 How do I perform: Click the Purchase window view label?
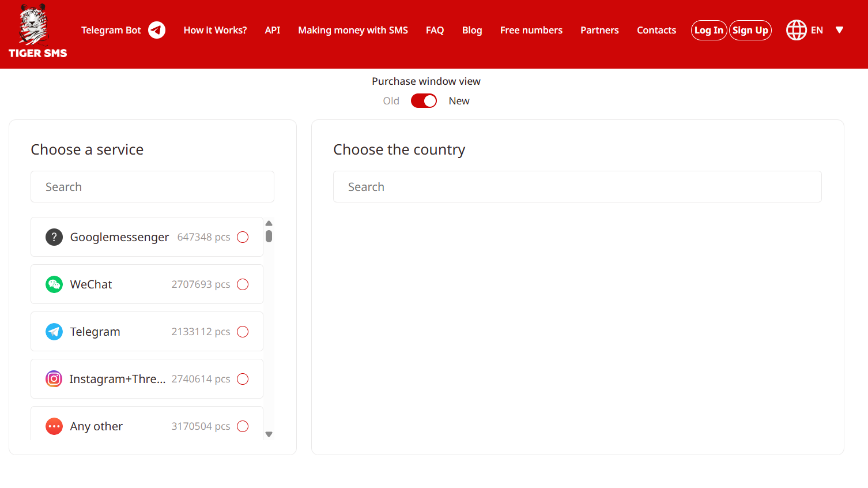click(426, 81)
